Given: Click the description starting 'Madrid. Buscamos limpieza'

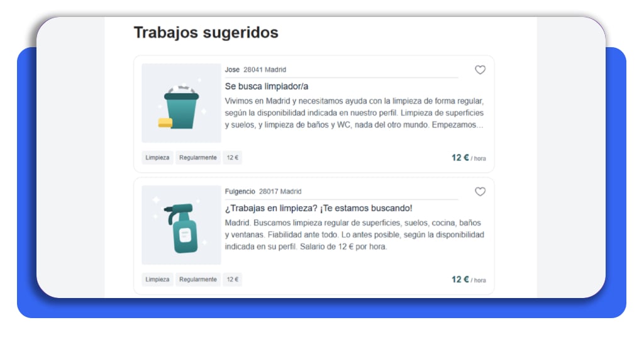Looking at the screenshot, I should (355, 235).
